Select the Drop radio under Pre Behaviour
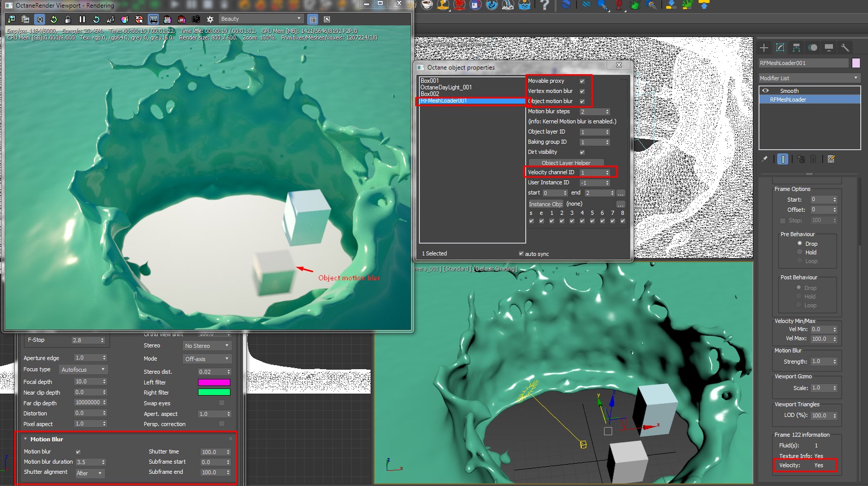868x486 pixels. tap(799, 243)
